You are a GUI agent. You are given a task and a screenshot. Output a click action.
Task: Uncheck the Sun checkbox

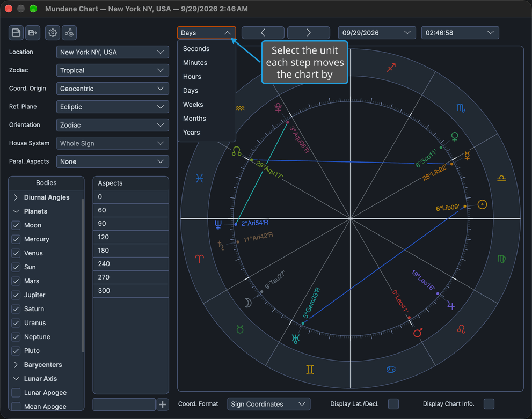[16, 267]
